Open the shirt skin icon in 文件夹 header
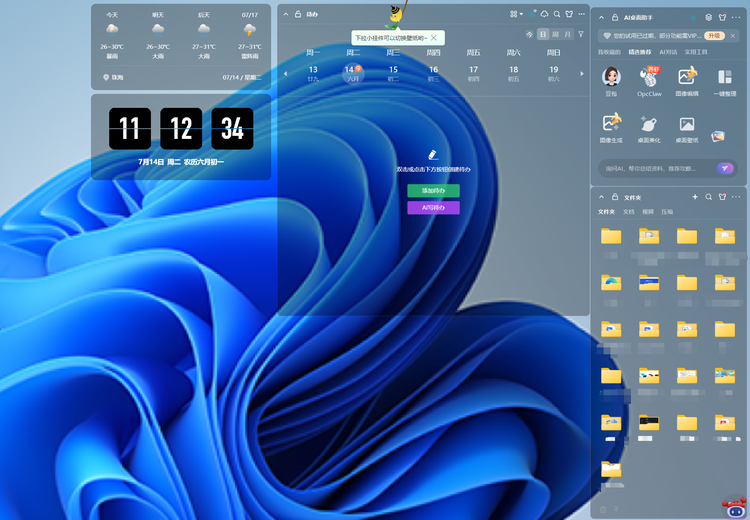The height and width of the screenshot is (520, 750). click(722, 197)
